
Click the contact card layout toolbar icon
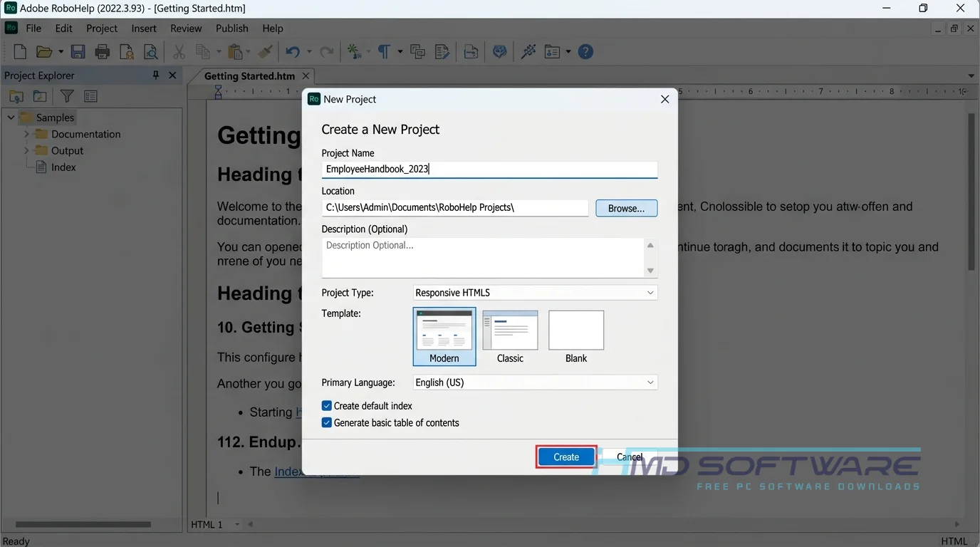552,52
